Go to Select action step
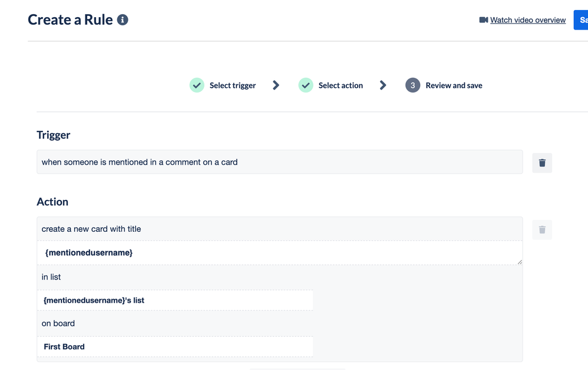The width and height of the screenshot is (588, 374). coord(341,85)
